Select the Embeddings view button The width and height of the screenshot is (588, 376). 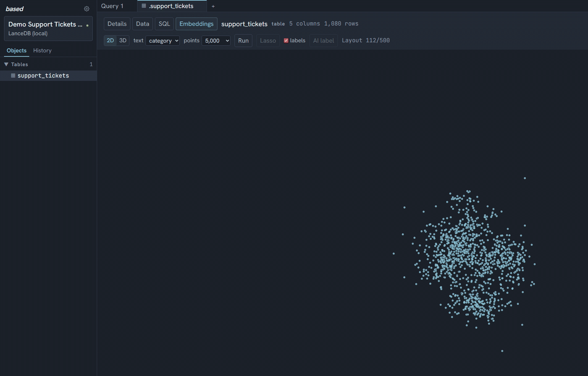tap(197, 24)
